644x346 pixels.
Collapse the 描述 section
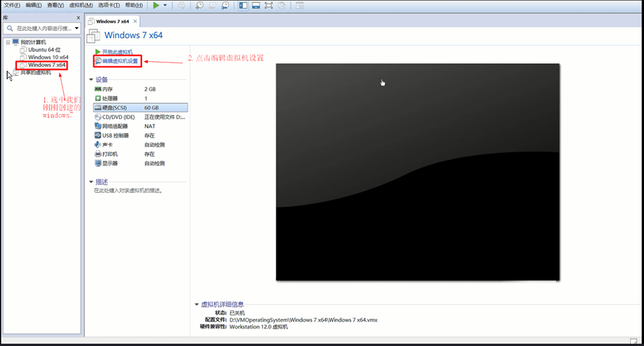91,182
